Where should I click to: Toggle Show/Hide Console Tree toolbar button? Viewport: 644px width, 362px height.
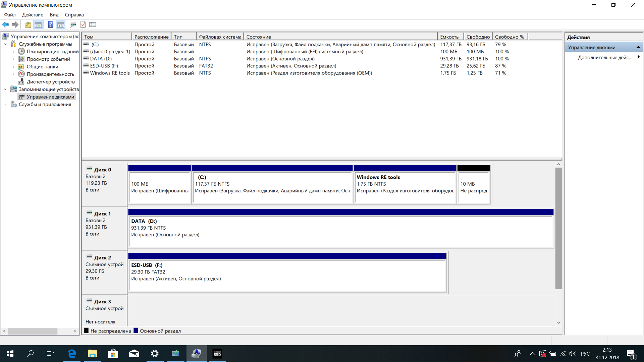pyautogui.click(x=38, y=24)
